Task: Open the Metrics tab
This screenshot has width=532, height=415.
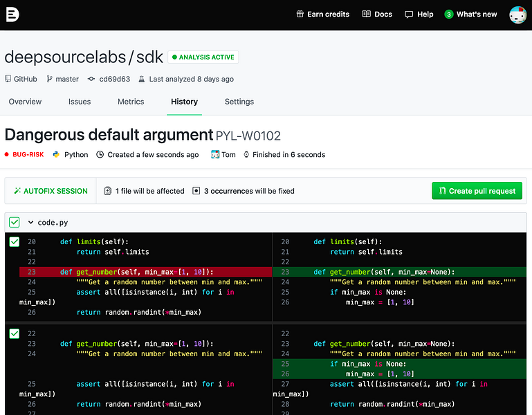Action: pyautogui.click(x=131, y=102)
